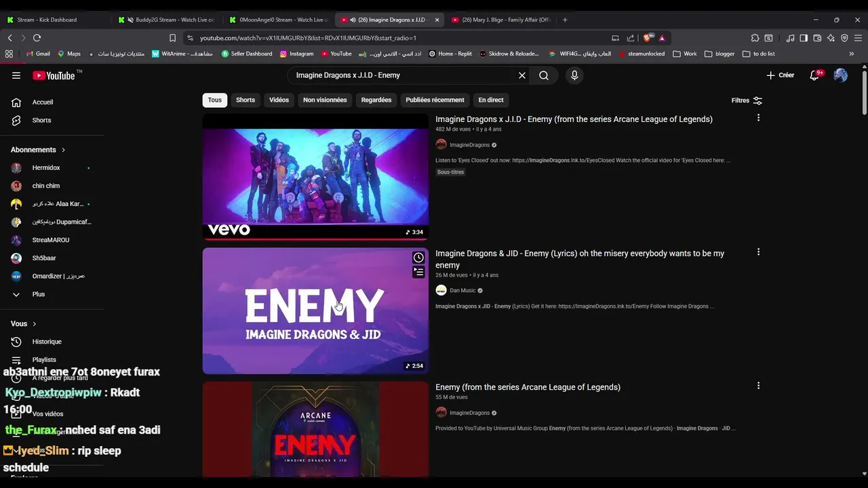Open site information icon beside URL
This screenshot has width=868, height=488.
coord(190,38)
